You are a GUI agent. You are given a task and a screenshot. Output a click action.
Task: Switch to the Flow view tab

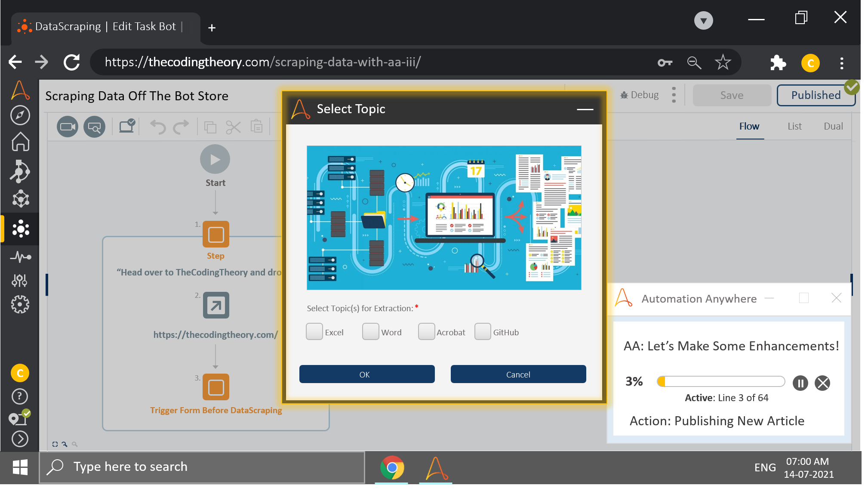point(749,126)
